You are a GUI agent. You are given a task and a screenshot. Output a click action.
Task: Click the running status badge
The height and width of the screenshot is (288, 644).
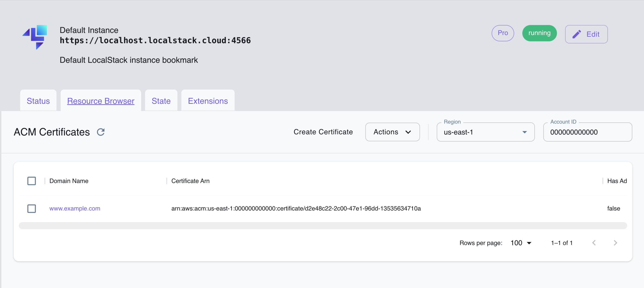coord(539,33)
